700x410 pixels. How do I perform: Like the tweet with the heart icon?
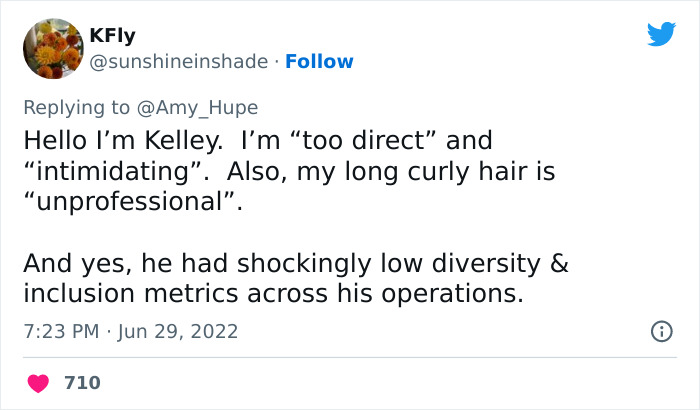(39, 383)
